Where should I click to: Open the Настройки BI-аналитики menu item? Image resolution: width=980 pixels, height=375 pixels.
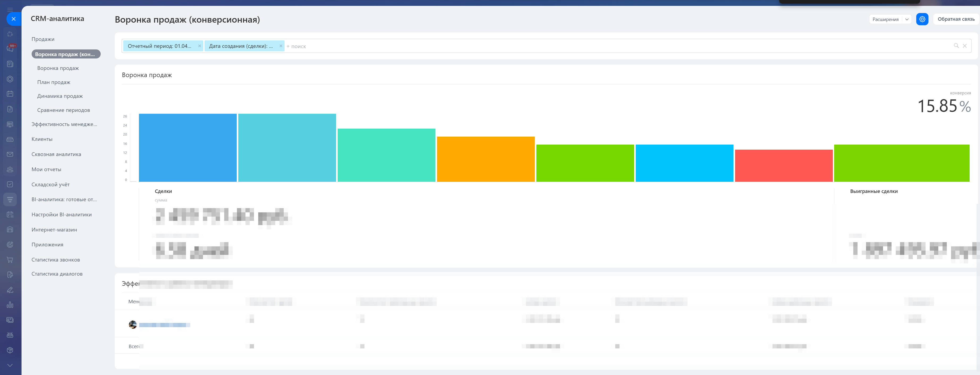tap(62, 215)
